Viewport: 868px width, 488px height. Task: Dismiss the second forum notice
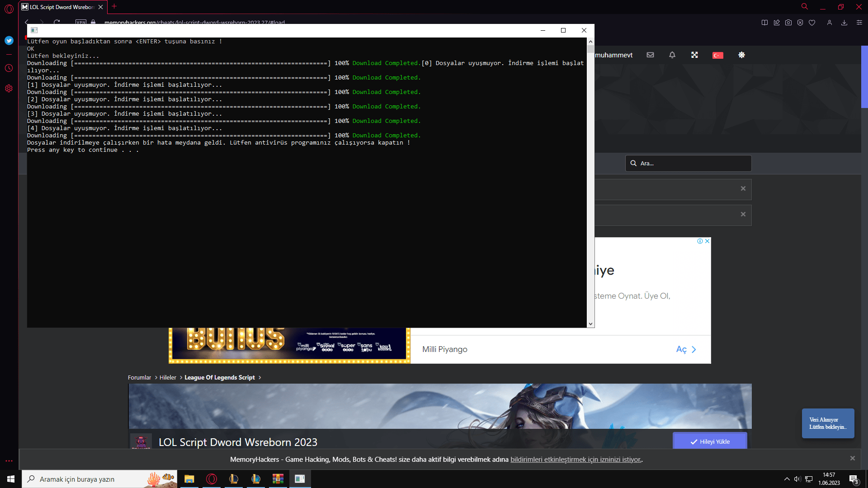[x=743, y=215]
